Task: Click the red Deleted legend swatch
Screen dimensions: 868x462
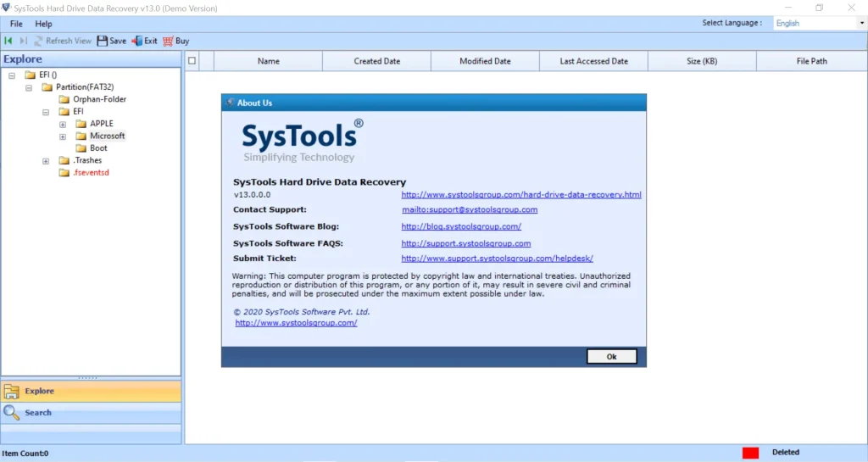Action: pos(750,453)
